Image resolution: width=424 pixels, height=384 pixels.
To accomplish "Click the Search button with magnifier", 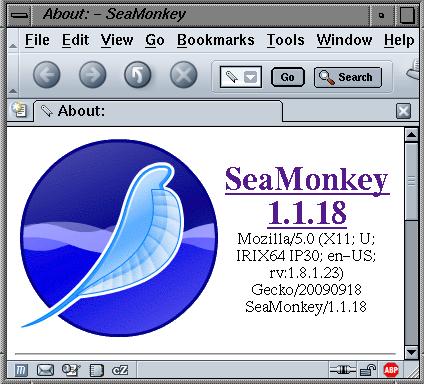I will click(x=348, y=77).
